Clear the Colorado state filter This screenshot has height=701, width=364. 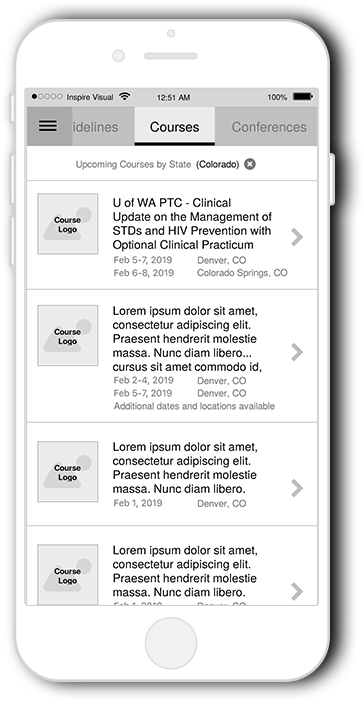coord(250,165)
